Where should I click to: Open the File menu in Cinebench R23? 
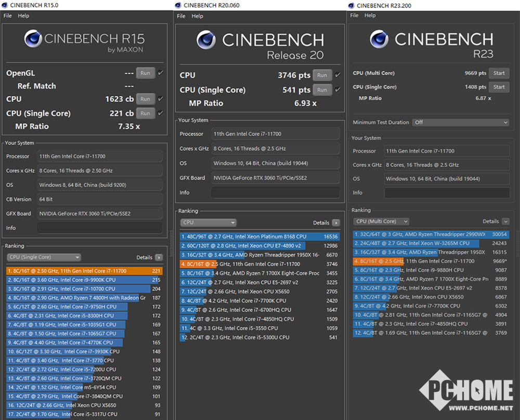point(354,15)
